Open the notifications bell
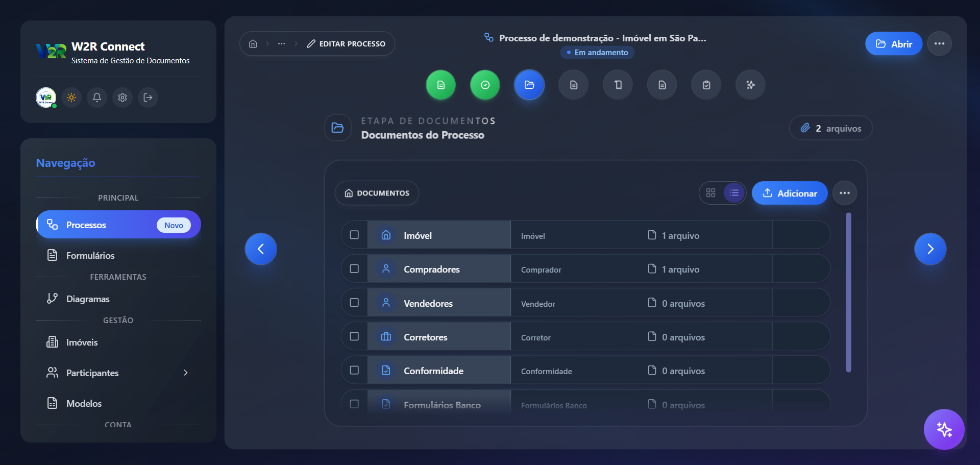The width and height of the screenshot is (980, 465). click(x=97, y=97)
